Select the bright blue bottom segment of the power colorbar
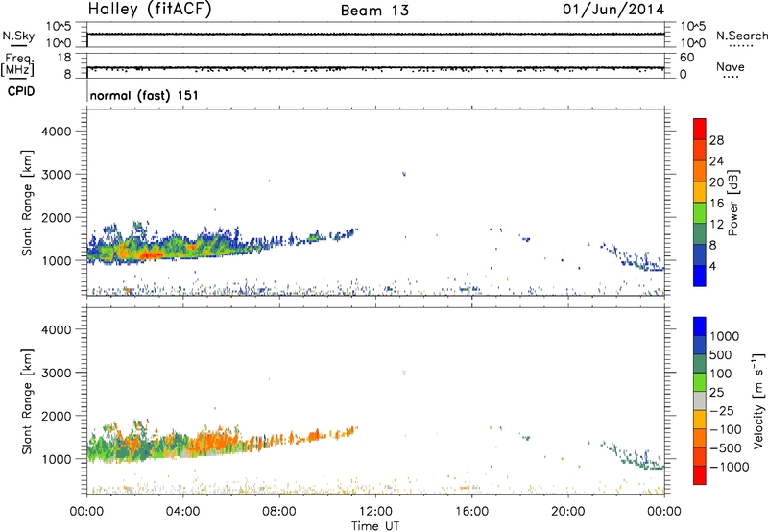Image resolution: width=768 pixels, height=532 pixels. [x=700, y=277]
